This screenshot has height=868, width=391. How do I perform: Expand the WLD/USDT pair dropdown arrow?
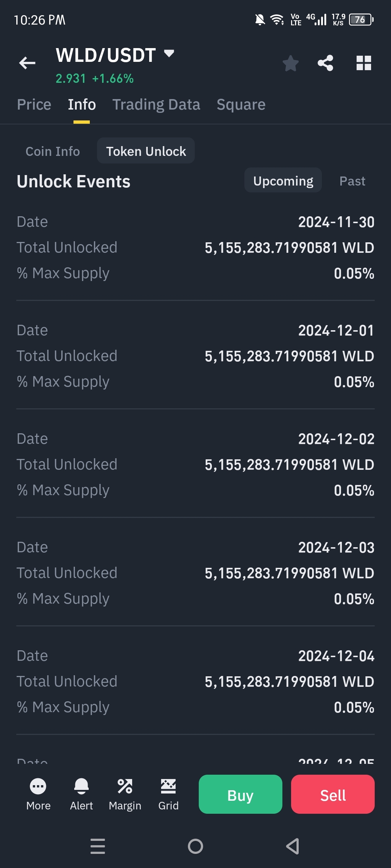click(x=169, y=54)
